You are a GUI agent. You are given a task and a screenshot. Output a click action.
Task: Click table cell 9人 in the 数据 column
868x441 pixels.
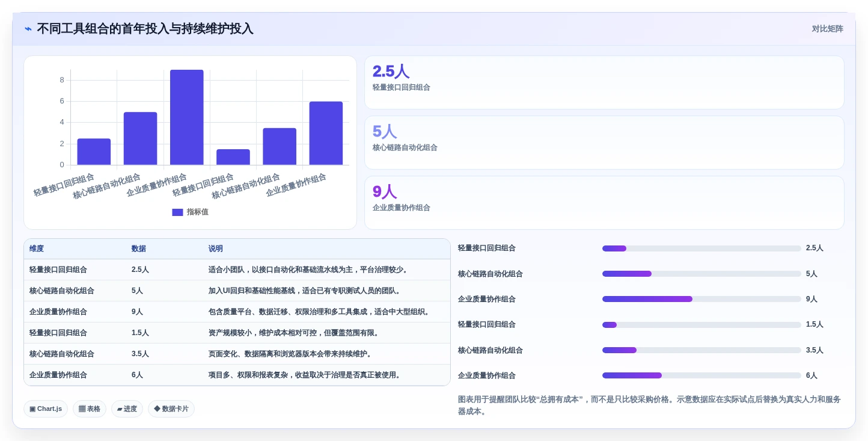pyautogui.click(x=137, y=312)
